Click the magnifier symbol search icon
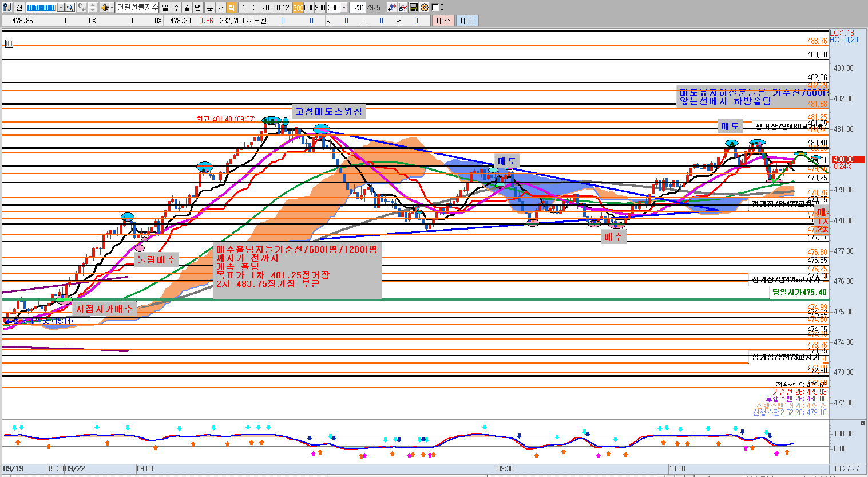Screen dimensions: 868x477 pyautogui.click(x=70, y=7)
